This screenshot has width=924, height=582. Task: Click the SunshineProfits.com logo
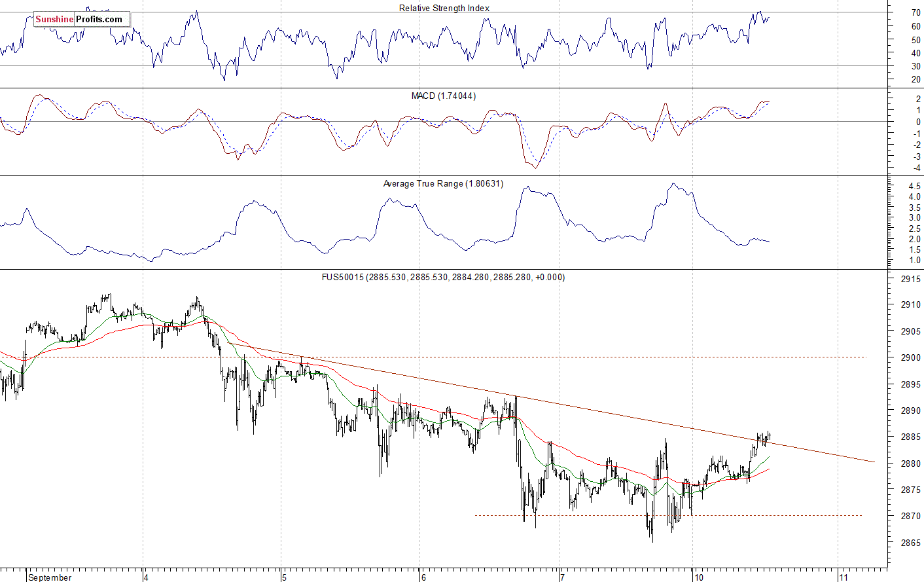82,19
